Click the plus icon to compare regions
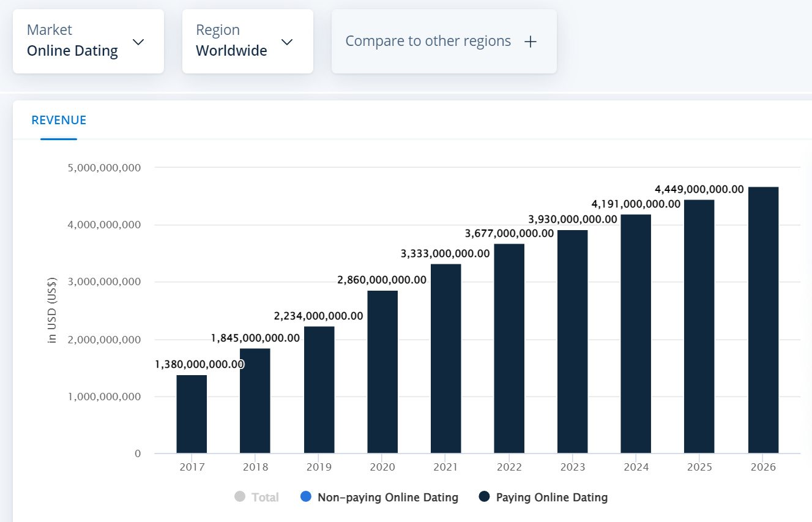812x522 pixels. point(530,41)
